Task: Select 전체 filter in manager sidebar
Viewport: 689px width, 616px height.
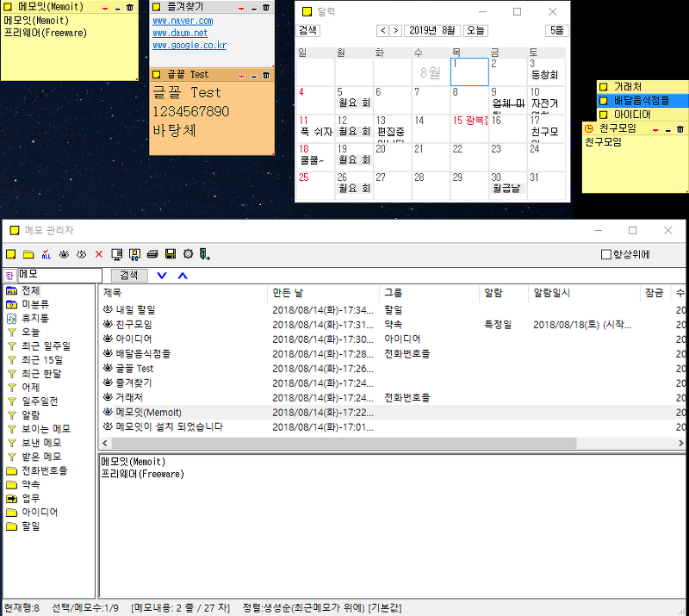Action: [x=30, y=290]
